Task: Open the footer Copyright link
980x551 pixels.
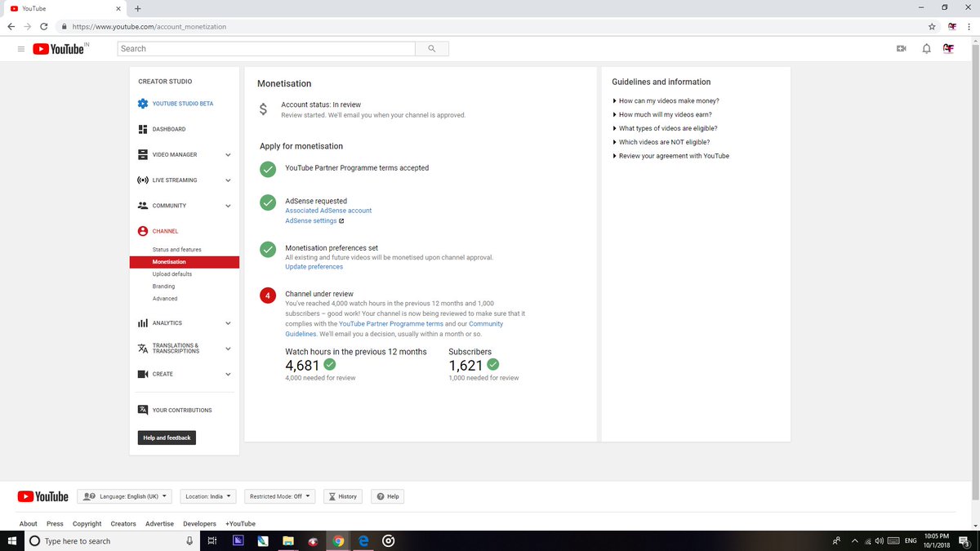Action: click(87, 524)
